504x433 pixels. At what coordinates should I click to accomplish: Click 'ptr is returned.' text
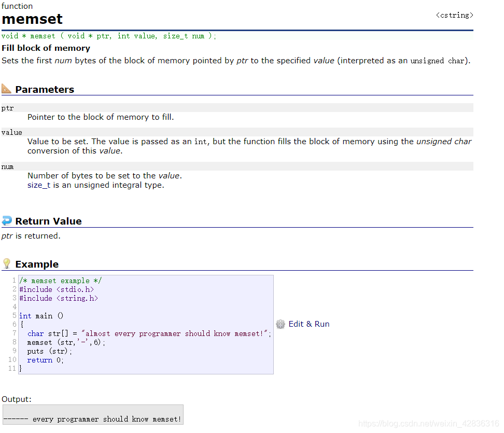[31, 236]
